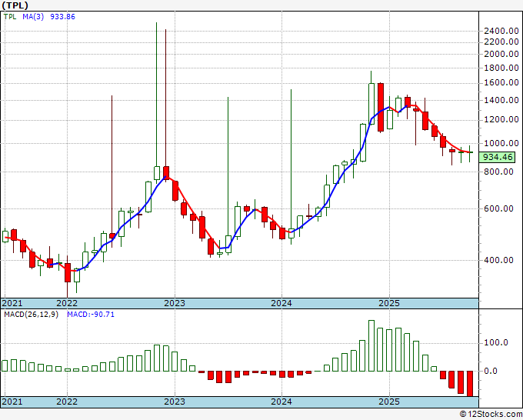The width and height of the screenshot is (523, 420).
Task: Click 2025 on the price chart timeline
Action: click(389, 303)
